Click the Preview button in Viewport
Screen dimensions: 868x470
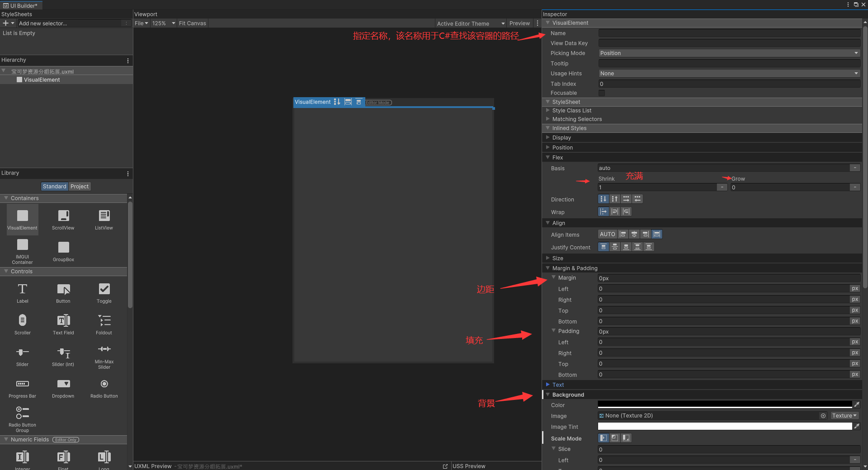click(519, 23)
